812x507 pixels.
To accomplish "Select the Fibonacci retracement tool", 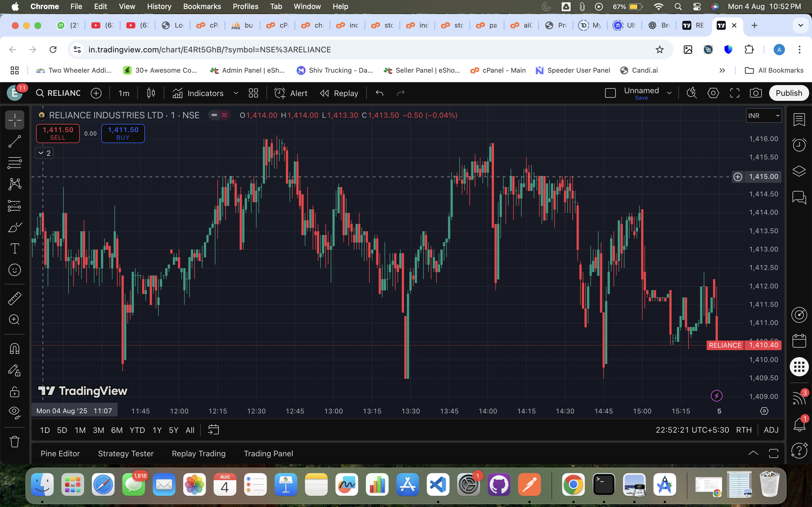I will 14,163.
